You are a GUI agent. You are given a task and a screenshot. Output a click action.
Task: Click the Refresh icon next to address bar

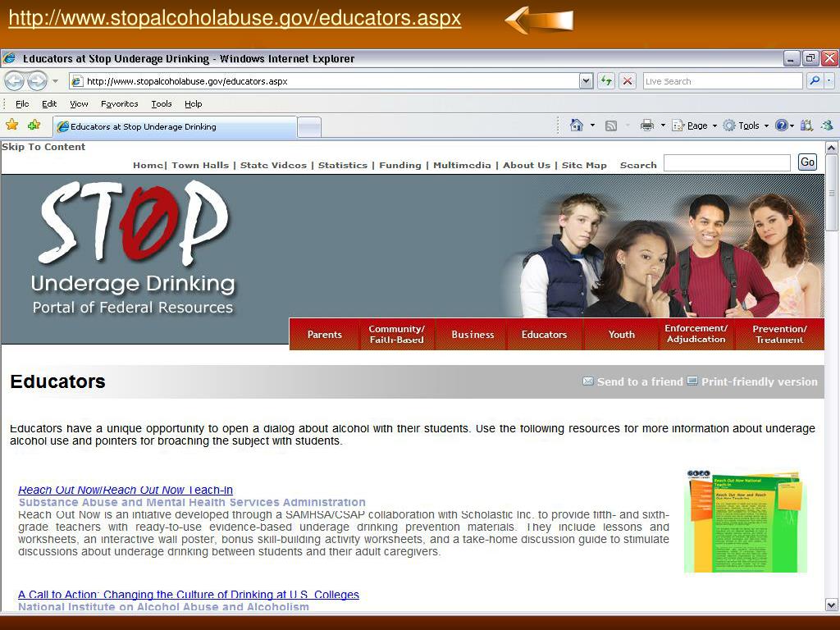click(606, 81)
